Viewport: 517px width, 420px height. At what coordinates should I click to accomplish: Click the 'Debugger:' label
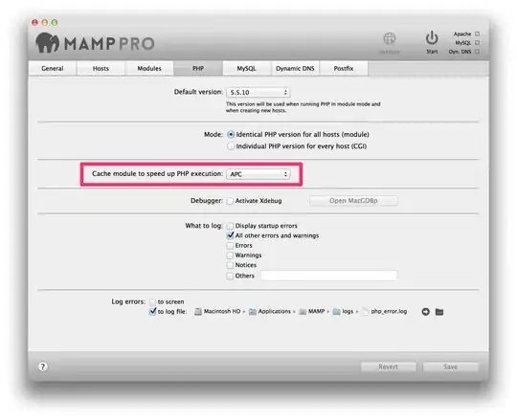(x=207, y=201)
